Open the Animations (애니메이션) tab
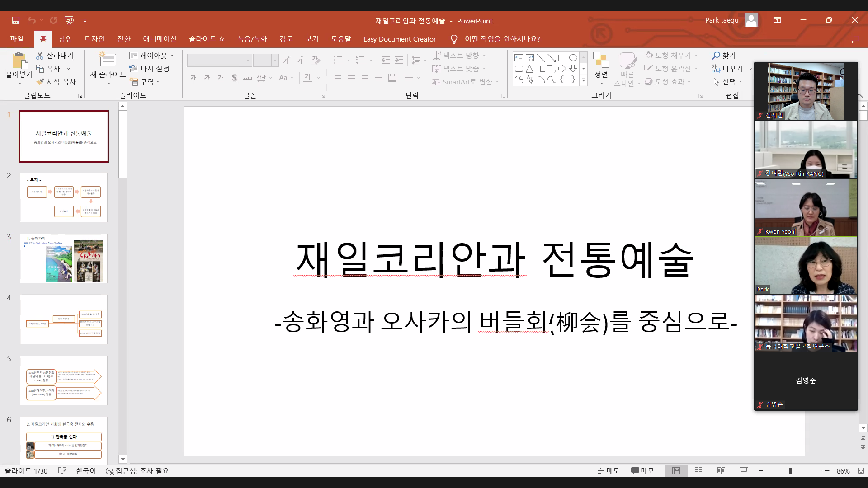Image resolution: width=868 pixels, height=488 pixels. coord(160,39)
